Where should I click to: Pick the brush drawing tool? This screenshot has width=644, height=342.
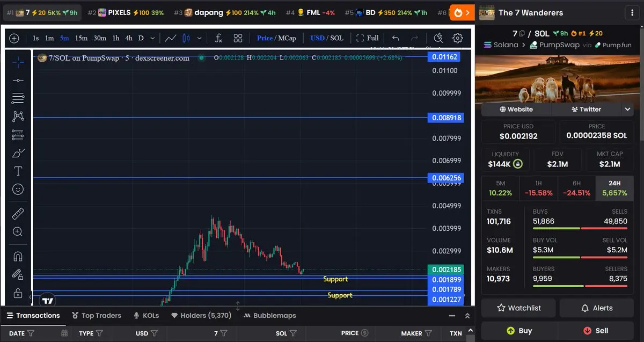coord(18,153)
